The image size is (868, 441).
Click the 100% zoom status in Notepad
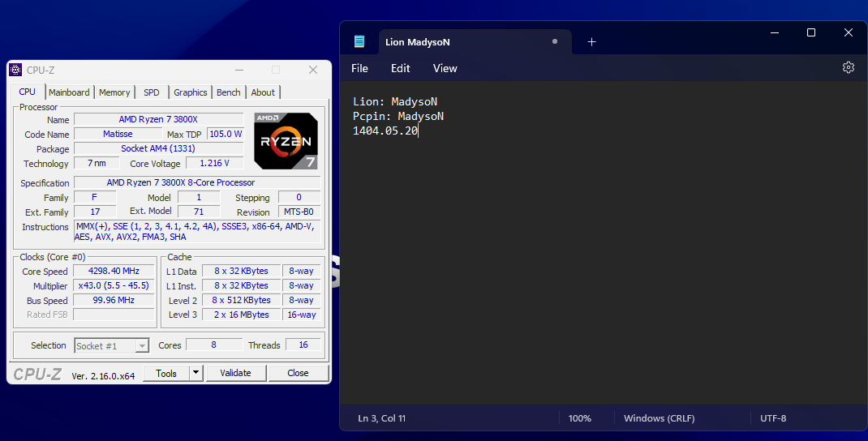point(579,418)
